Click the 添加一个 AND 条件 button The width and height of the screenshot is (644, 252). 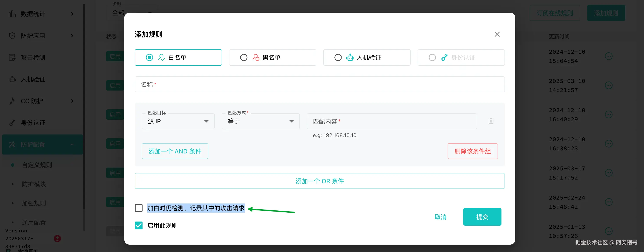coord(175,151)
